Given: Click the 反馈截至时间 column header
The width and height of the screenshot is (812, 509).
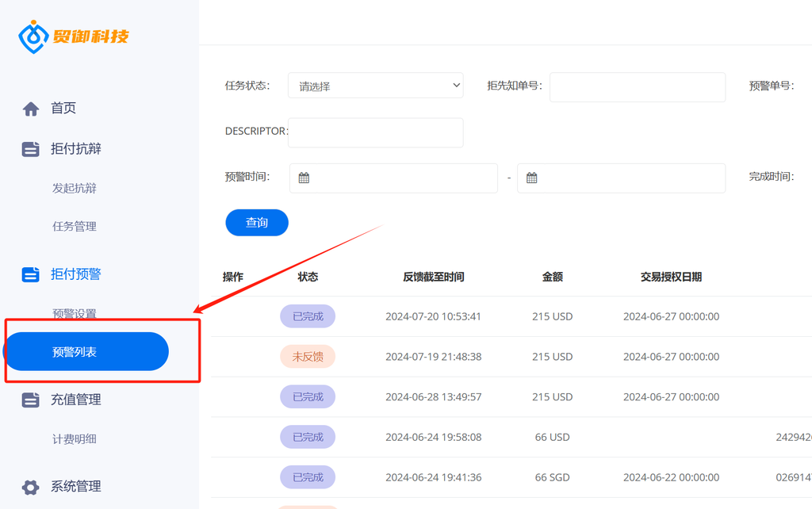Looking at the screenshot, I should tap(434, 277).
